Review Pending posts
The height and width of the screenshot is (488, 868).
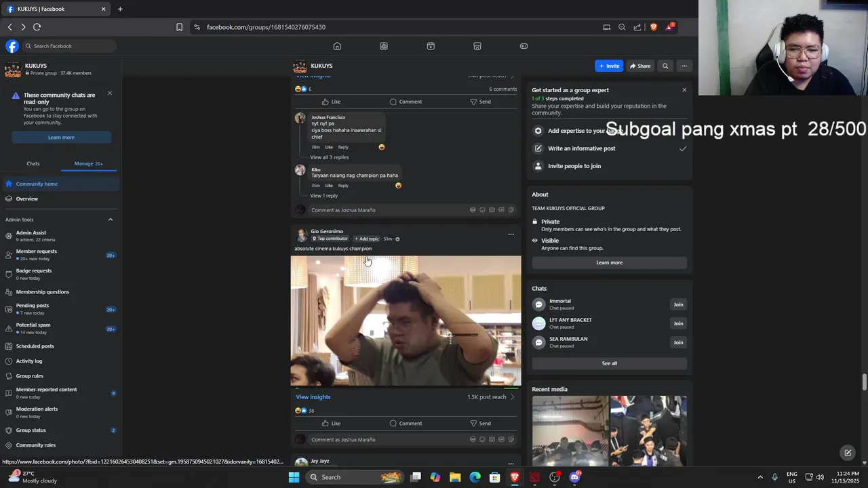(x=60, y=309)
